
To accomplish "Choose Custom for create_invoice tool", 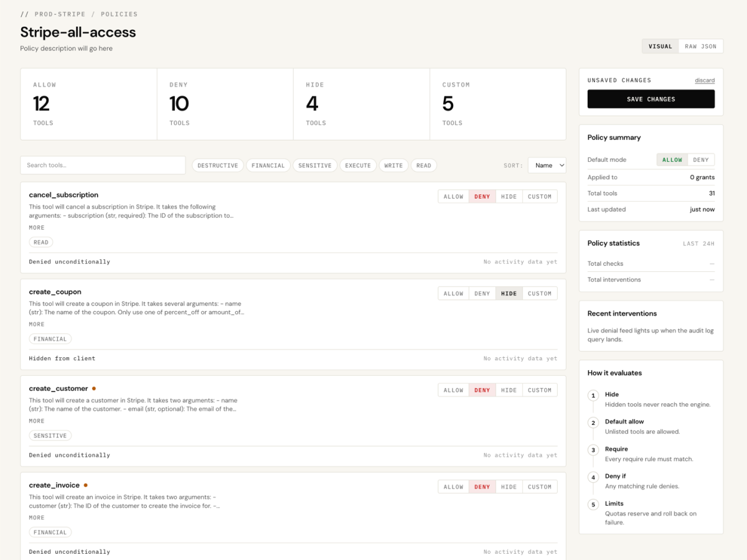I will [539, 487].
